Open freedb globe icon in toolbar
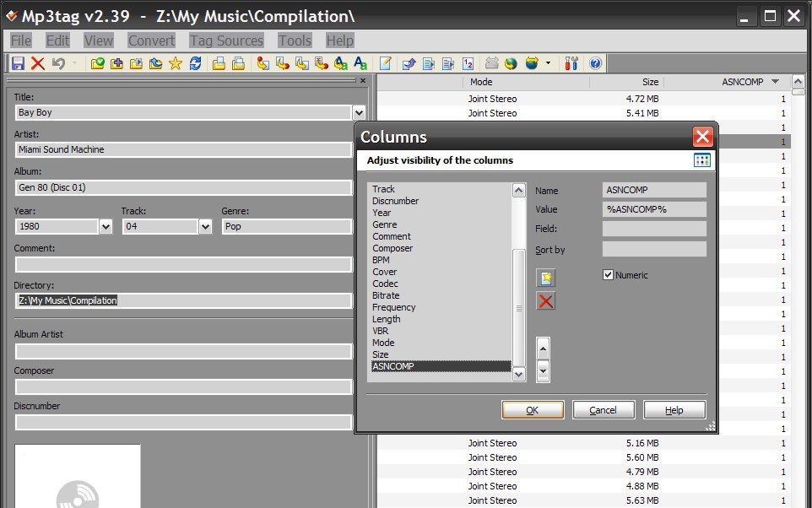This screenshot has width=812, height=508. pyautogui.click(x=512, y=63)
